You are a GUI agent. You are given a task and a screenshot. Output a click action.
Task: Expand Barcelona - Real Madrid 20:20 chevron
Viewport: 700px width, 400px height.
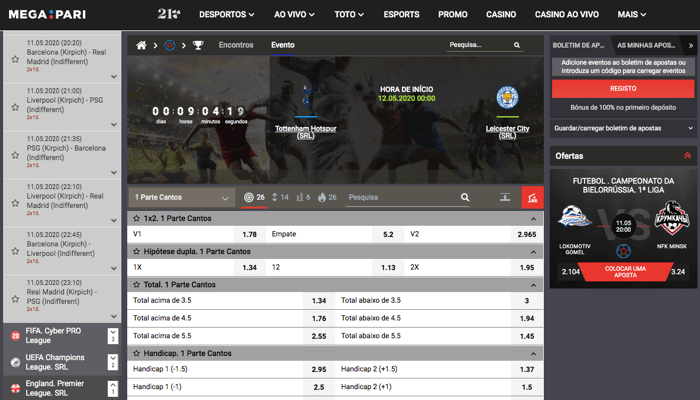click(114, 77)
